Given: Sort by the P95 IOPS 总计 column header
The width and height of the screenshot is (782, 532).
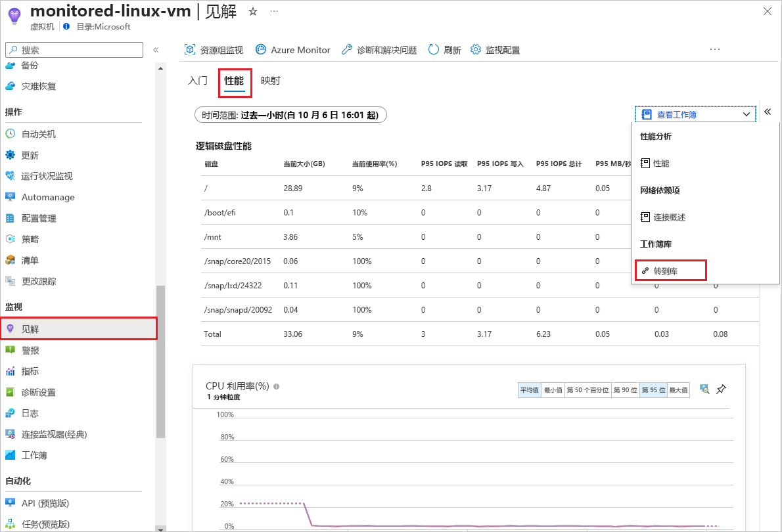Looking at the screenshot, I should 559,164.
